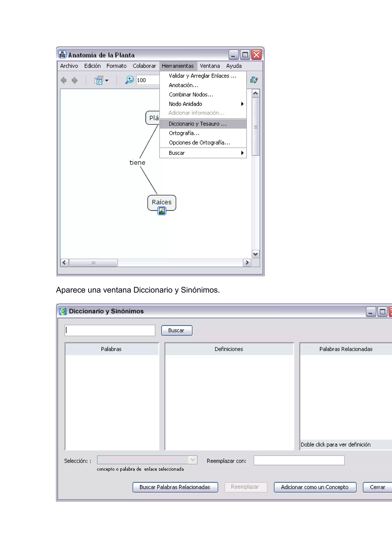Viewport: 392px width, 555px height.
Task: Choose Combinar Nodos from the menu
Action: click(191, 95)
